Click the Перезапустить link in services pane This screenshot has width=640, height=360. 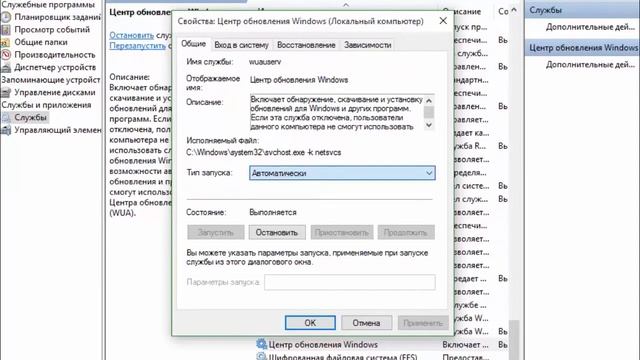click(138, 46)
